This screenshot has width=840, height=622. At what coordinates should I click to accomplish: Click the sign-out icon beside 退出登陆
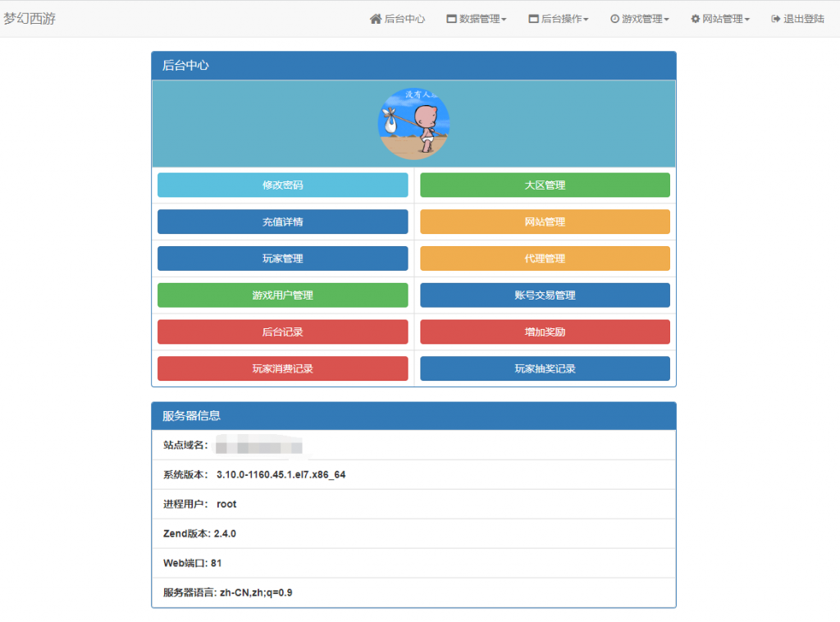775,19
